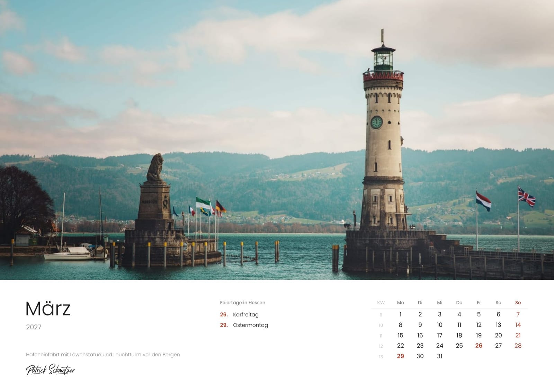Viewport: 554px width, 392px height.
Task: Click the red 26. holiday date
Action: tap(224, 314)
